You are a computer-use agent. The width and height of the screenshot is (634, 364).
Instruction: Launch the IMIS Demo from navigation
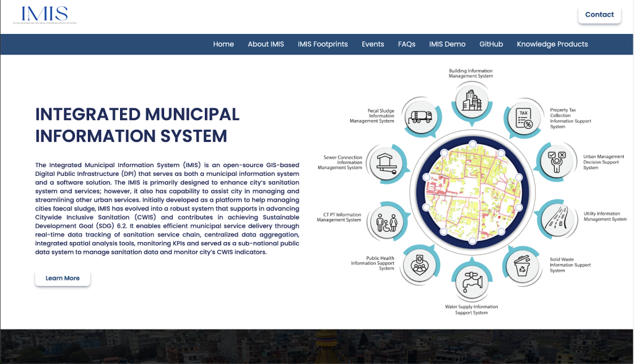[447, 44]
